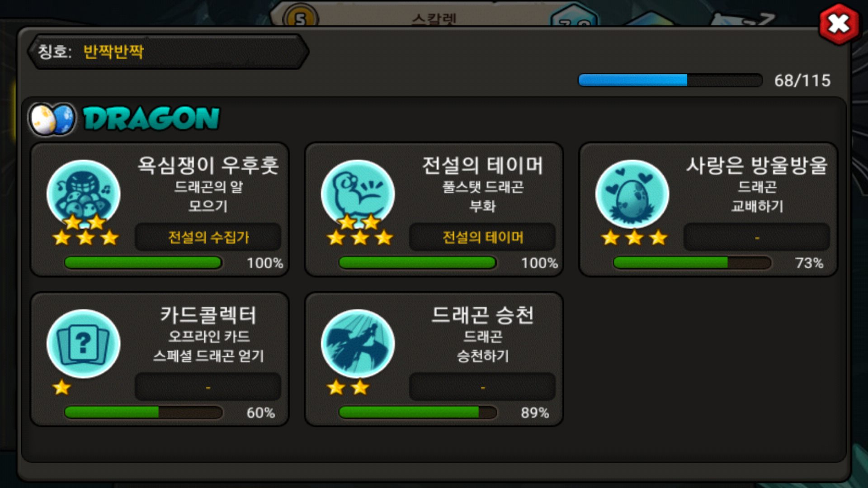Tap the flying dragon ascension icon
This screenshot has width=868, height=488.
pyautogui.click(x=358, y=344)
